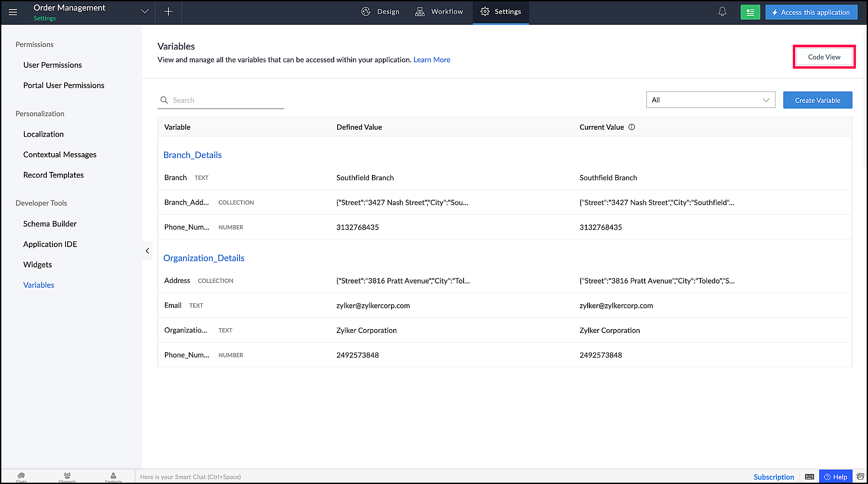The height and width of the screenshot is (484, 868).
Task: Click the Code View button
Action: pyautogui.click(x=824, y=57)
